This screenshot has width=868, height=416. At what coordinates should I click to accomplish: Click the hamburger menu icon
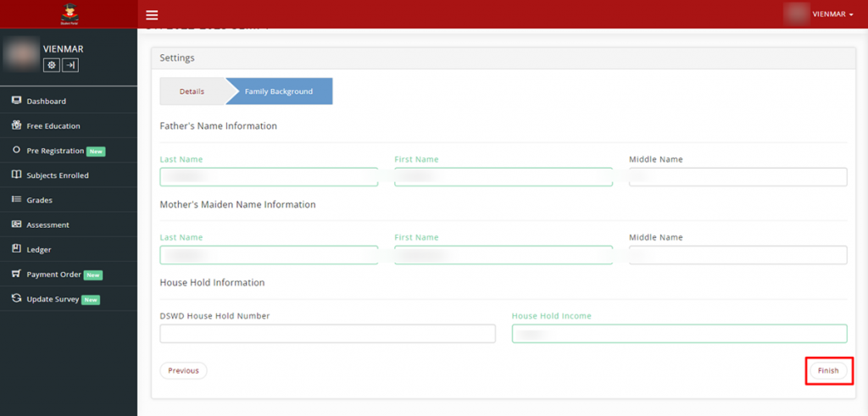tap(152, 15)
